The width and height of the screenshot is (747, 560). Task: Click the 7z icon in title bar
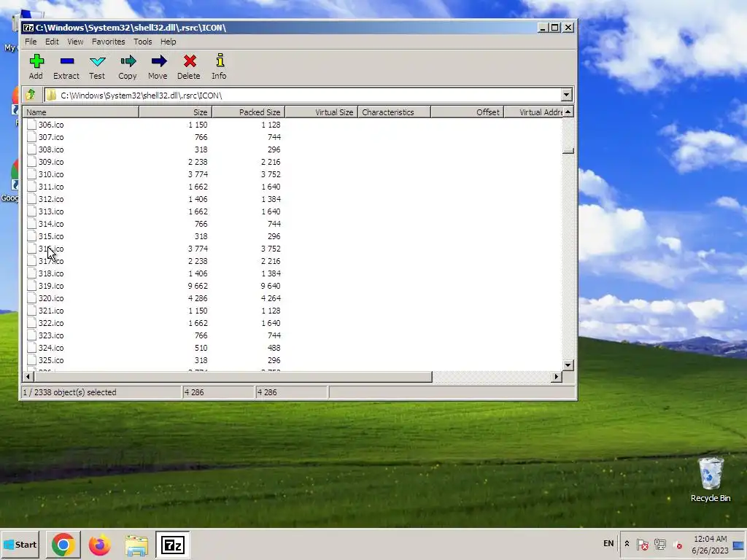tap(28, 28)
